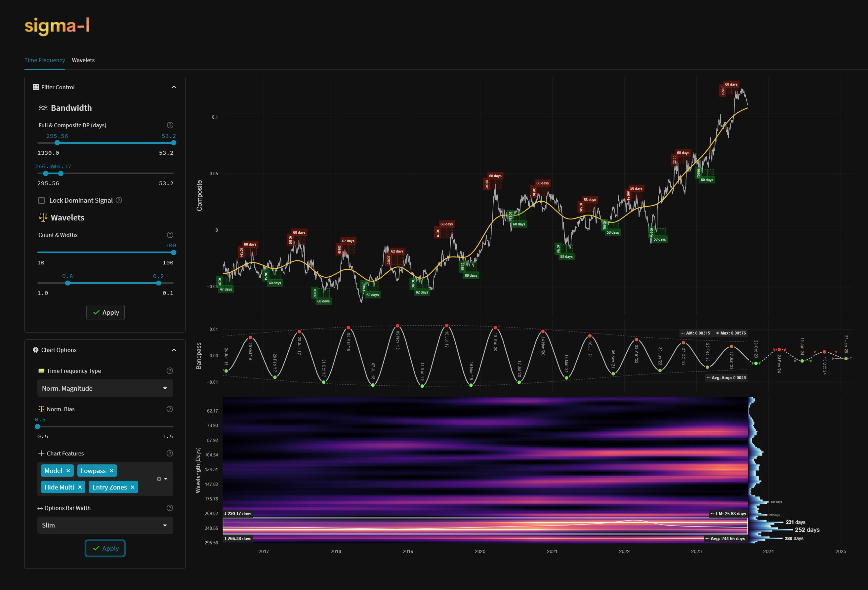Remove the Entry Zones feature tag

[x=133, y=487]
